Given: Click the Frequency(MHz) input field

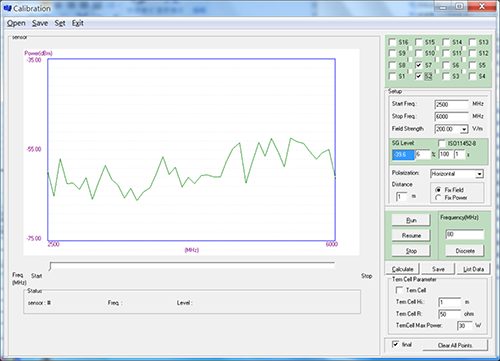Looking at the screenshot, I should pyautogui.click(x=465, y=234).
